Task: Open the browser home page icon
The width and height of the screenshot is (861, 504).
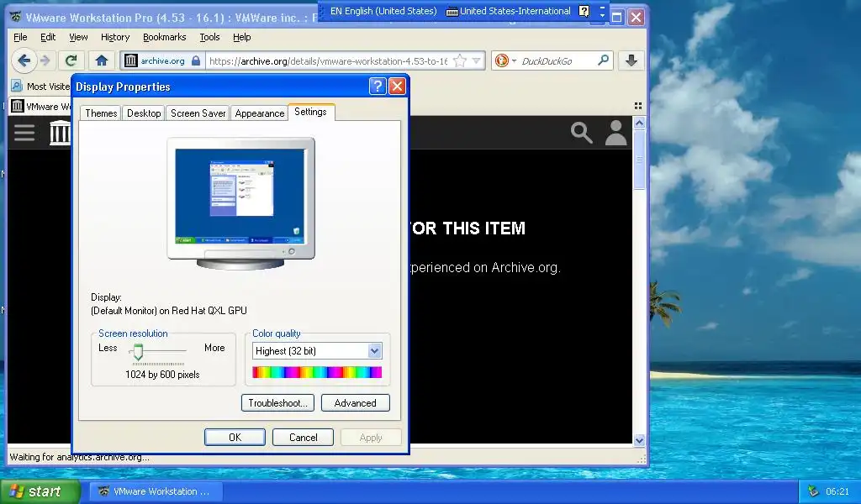Action: [x=101, y=60]
